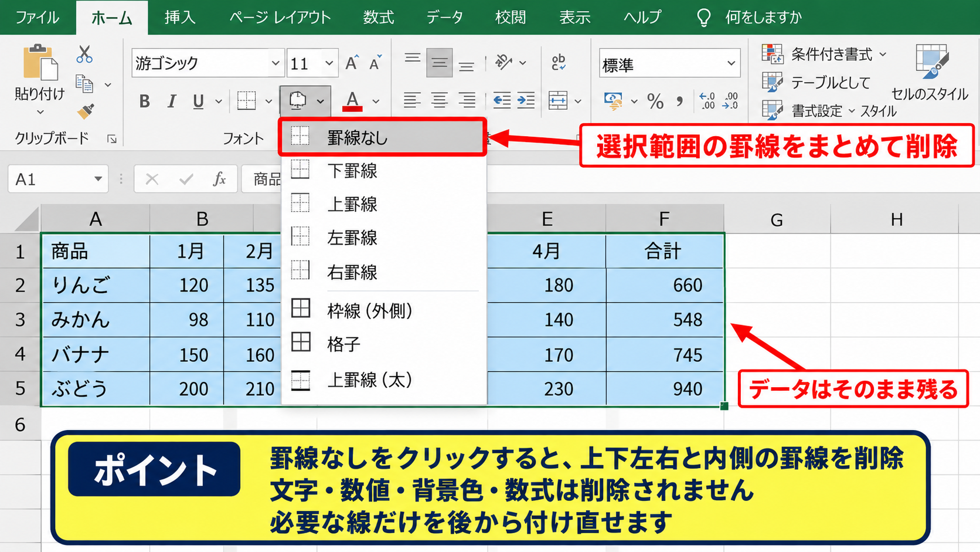This screenshot has width=980, height=552.
Task: Toggle Underline formatting
Action: [x=199, y=101]
